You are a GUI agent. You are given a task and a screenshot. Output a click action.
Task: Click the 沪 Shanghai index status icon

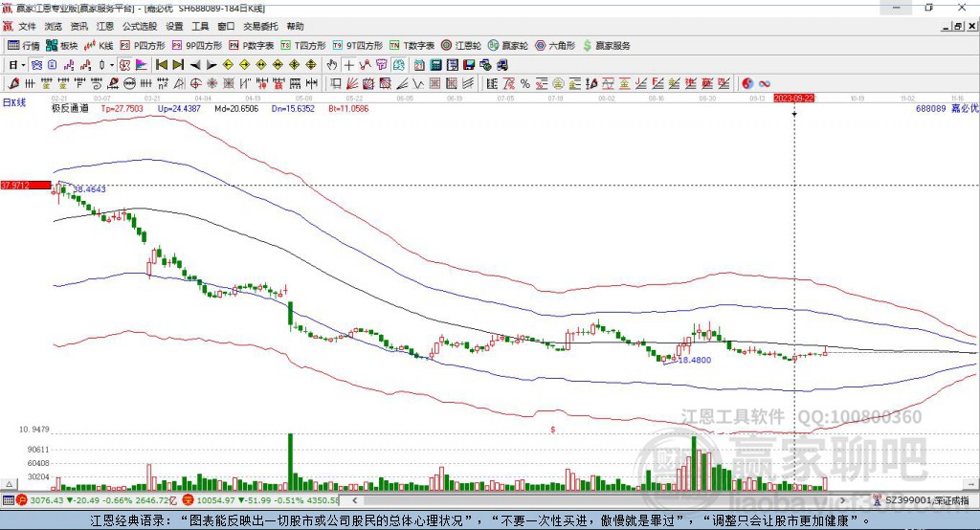coord(22,500)
